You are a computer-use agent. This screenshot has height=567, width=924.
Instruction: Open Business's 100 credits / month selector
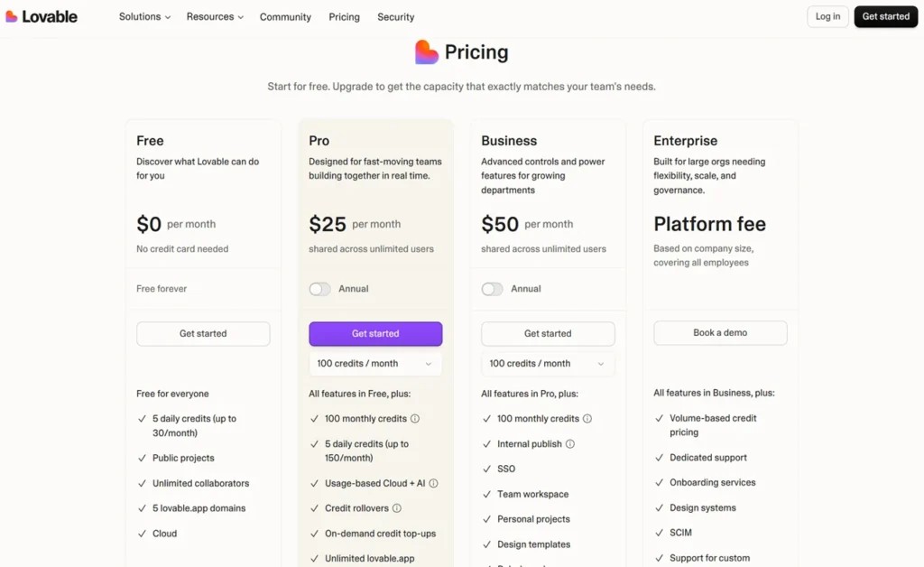pos(548,363)
